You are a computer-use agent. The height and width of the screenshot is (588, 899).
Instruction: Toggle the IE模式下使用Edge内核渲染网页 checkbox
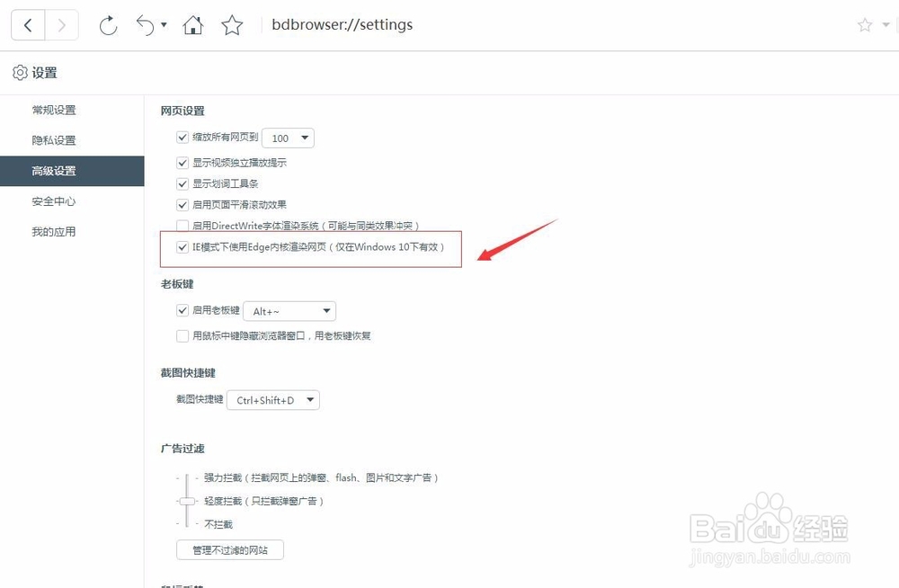[182, 246]
